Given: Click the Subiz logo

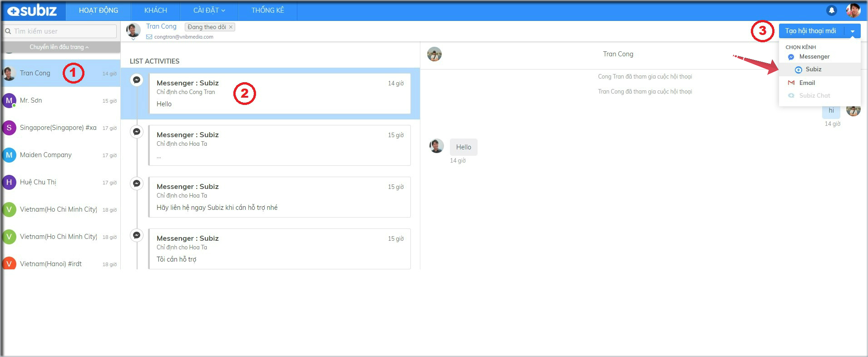Looking at the screenshot, I should click(x=32, y=10).
